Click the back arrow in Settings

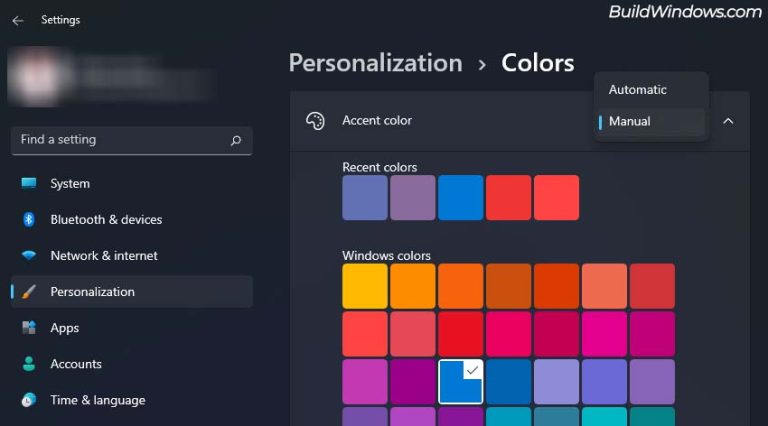click(18, 21)
